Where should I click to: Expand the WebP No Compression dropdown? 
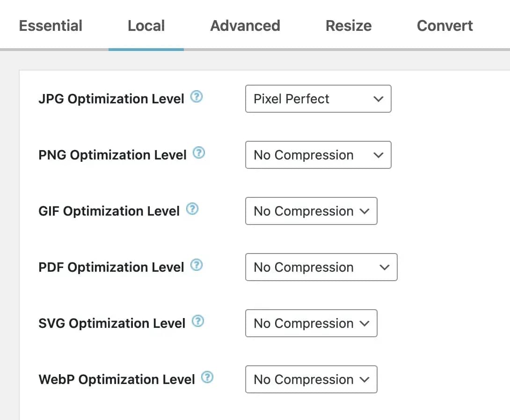pyautogui.click(x=311, y=379)
